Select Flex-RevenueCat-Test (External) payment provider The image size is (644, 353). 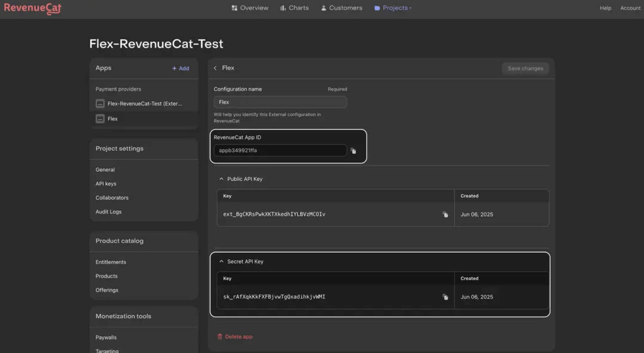(144, 103)
